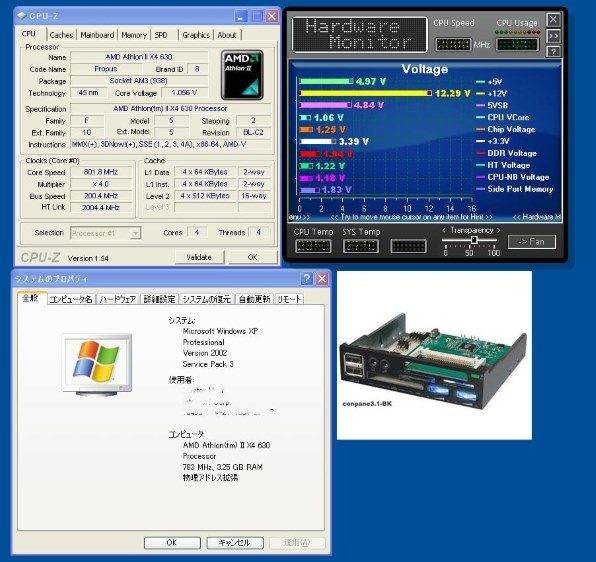This screenshot has height=562, width=596.
Task: Click the Propus code name value
Action: pyautogui.click(x=106, y=69)
